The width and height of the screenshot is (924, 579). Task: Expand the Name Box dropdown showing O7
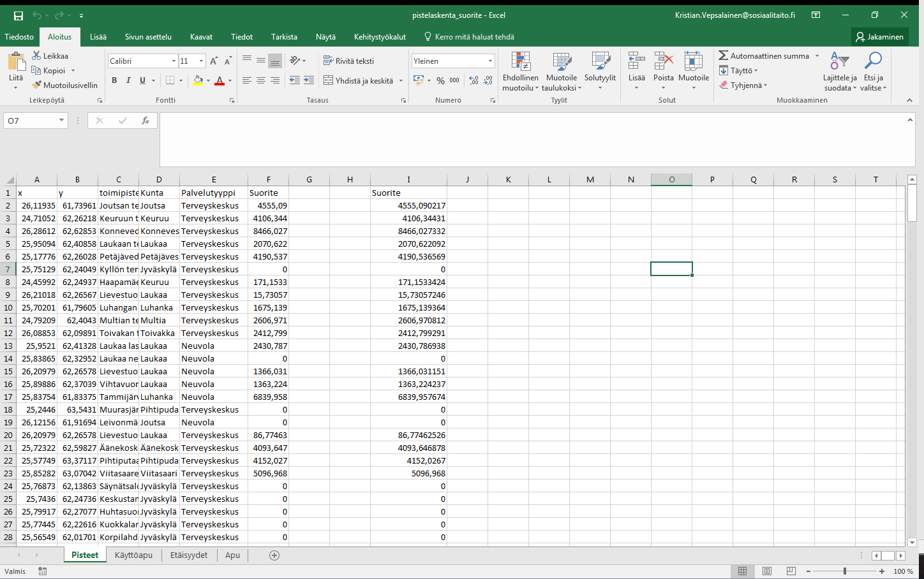(x=61, y=121)
